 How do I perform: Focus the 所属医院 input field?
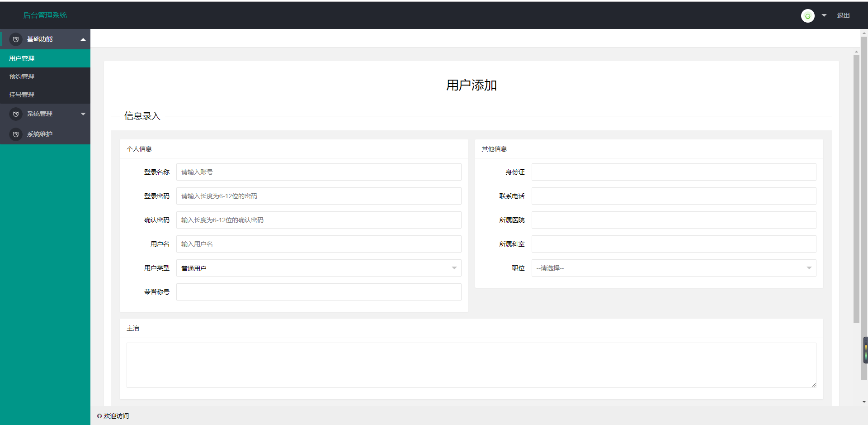pos(674,220)
